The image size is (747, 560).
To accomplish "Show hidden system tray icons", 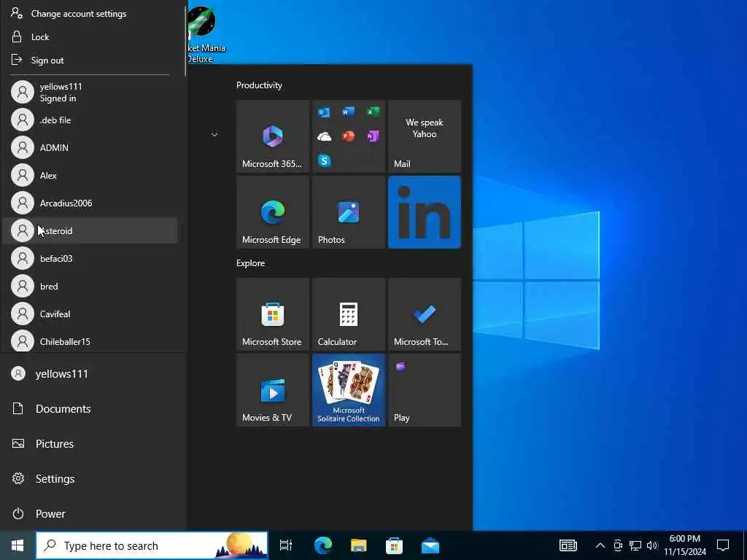I will tap(600, 545).
